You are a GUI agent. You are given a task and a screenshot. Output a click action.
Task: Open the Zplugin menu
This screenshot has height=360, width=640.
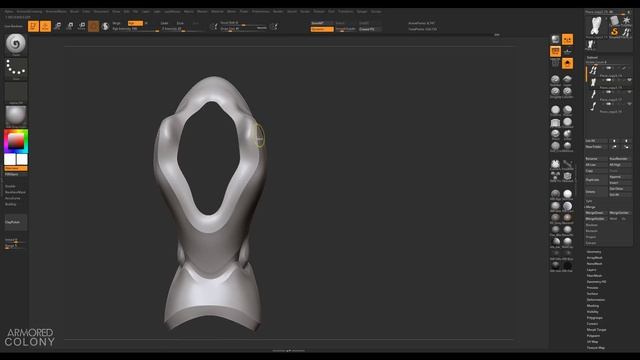[x=362, y=11]
